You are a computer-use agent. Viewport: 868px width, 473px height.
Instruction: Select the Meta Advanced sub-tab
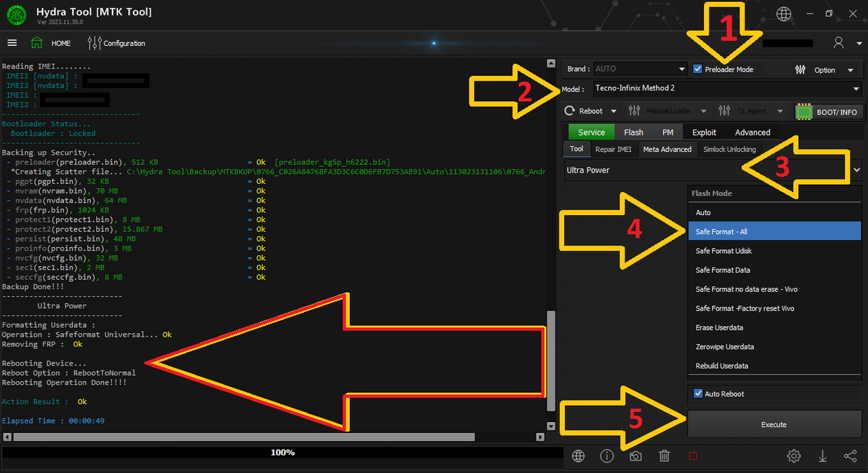coord(667,149)
